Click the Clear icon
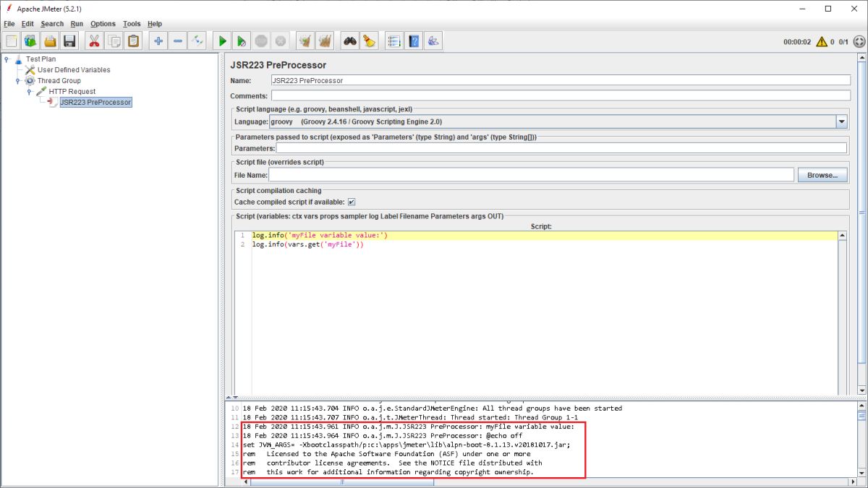Viewport: 868px width, 488px height. tap(305, 41)
